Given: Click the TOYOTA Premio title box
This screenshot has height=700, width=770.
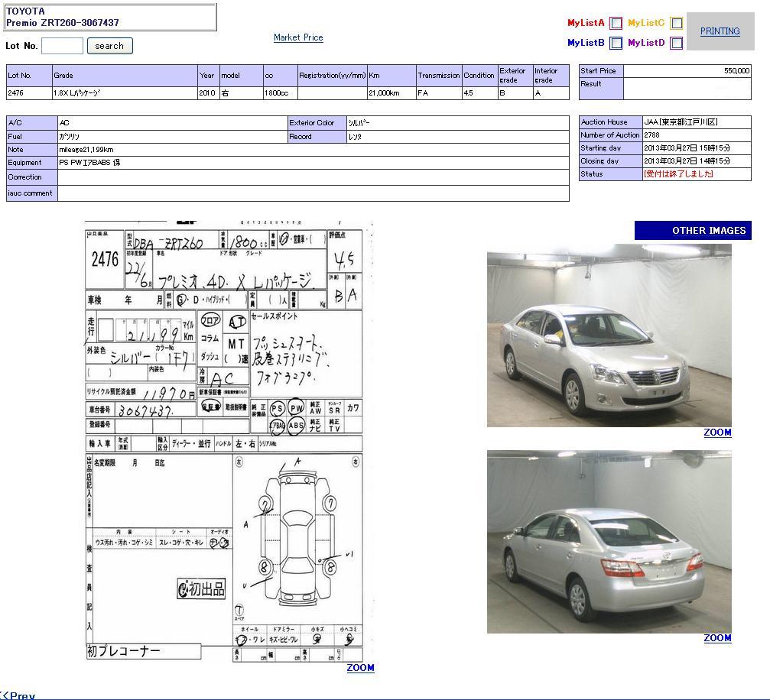Looking at the screenshot, I should click(111, 17).
